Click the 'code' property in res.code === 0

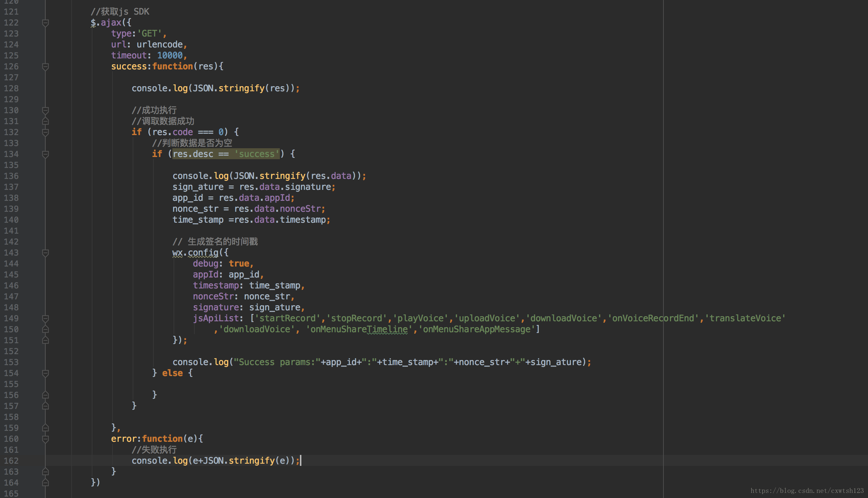[x=183, y=132]
